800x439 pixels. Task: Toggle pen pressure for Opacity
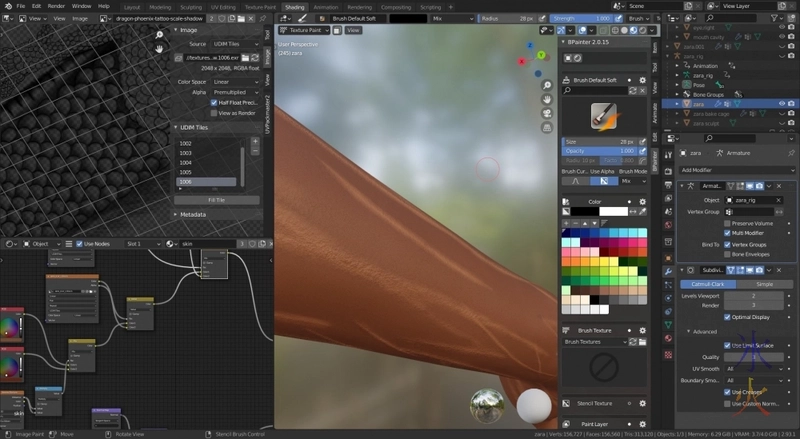click(642, 151)
